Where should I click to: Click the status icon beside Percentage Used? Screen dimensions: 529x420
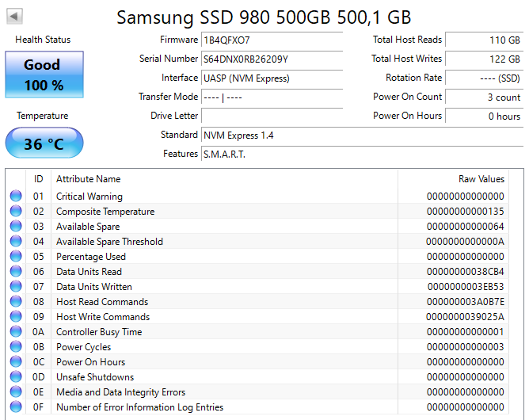click(16, 257)
